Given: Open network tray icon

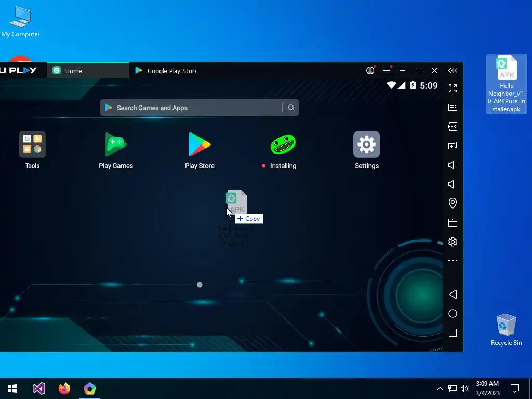Looking at the screenshot, I should [452, 389].
